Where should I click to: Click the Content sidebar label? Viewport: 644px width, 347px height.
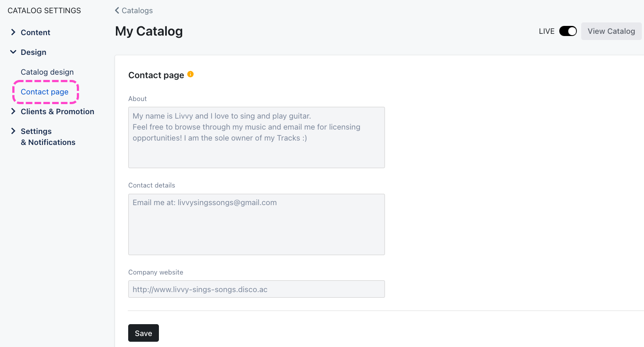click(x=36, y=33)
